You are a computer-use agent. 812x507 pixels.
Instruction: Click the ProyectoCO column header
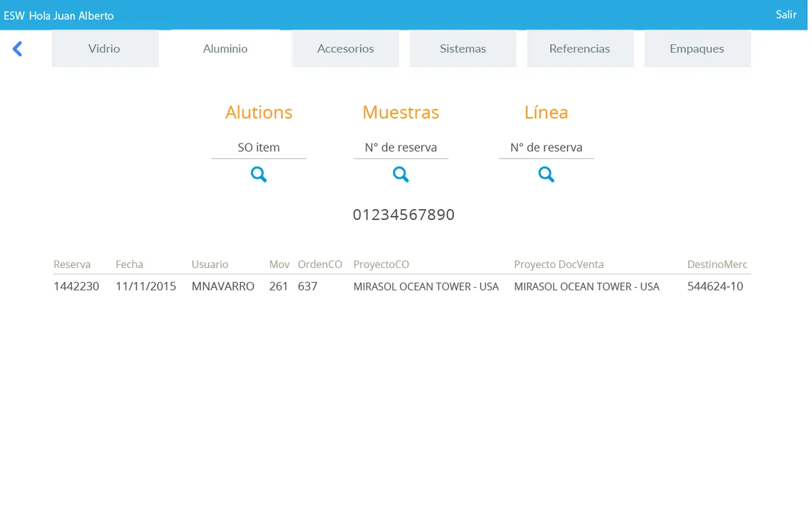coord(381,265)
